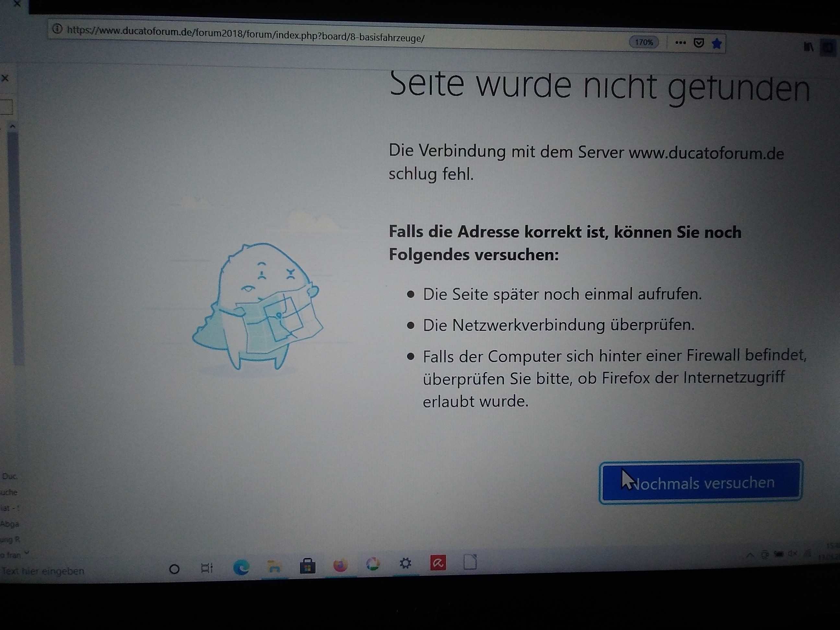
Task: Expand hidden system tray icons chevron
Action: pos(750,555)
